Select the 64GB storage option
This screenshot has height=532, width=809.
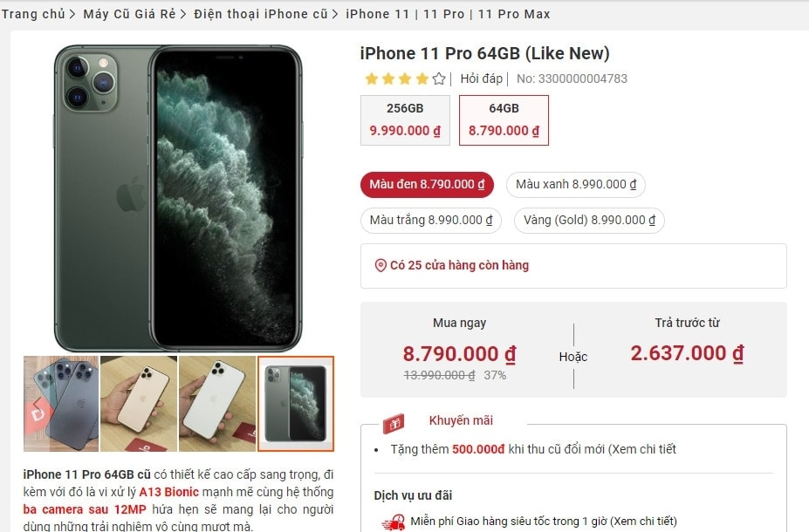(x=504, y=120)
